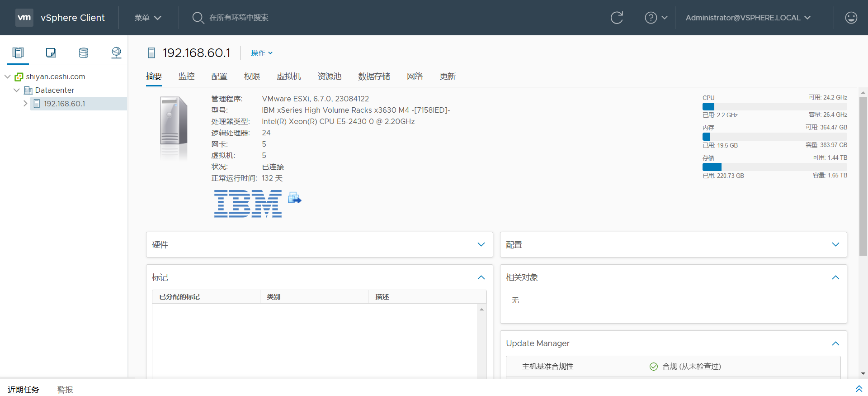Click the VMware ESXi, 6.7.0, 23084122 value
Screen dimensions: 868x396
316,99
